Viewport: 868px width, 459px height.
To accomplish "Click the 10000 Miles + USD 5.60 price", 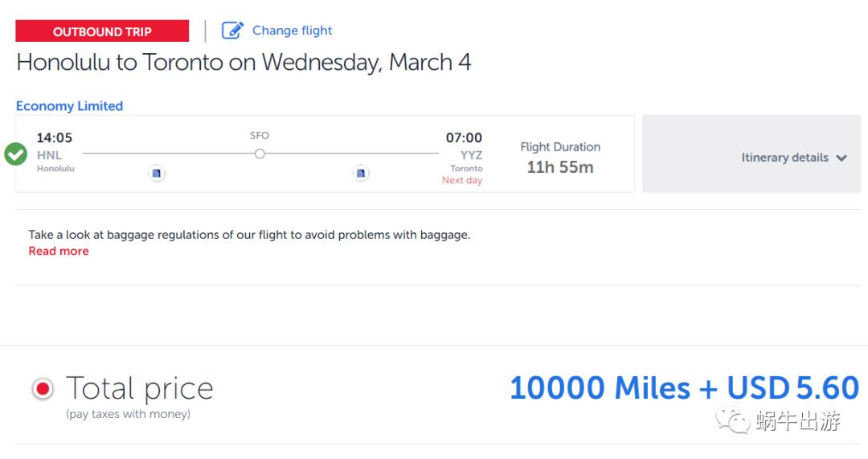I will click(x=684, y=388).
